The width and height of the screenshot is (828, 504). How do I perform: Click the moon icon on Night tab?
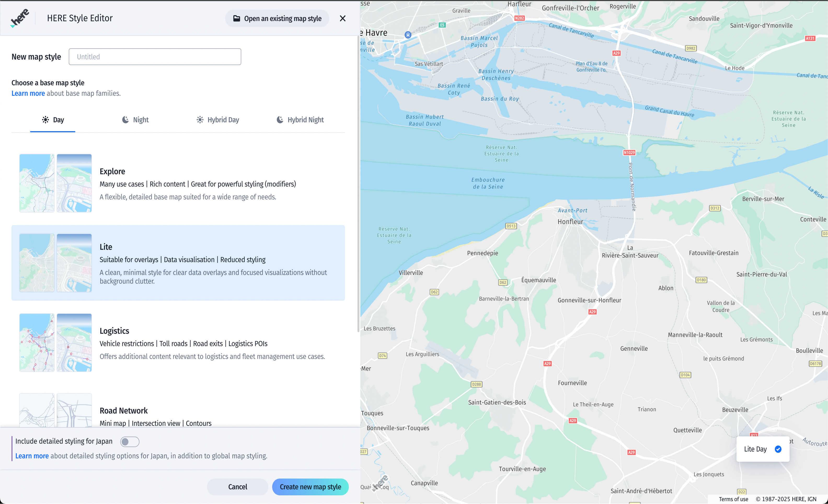[125, 120]
